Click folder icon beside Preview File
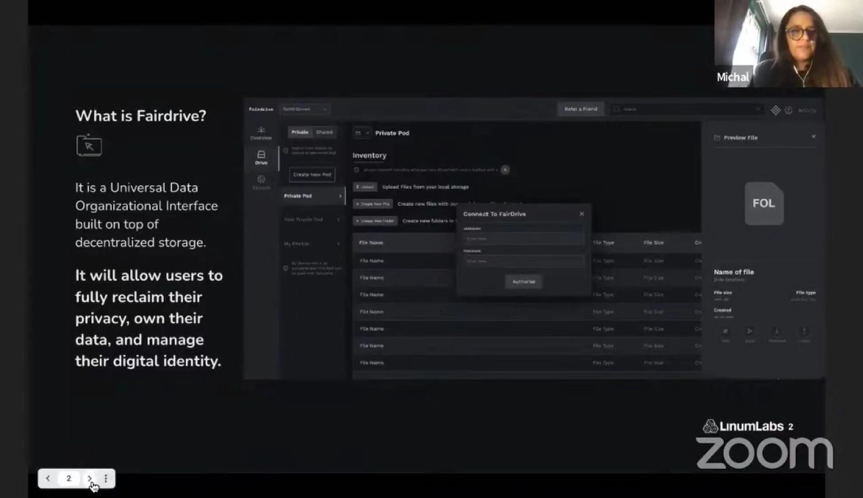Image resolution: width=863 pixels, height=498 pixels. pos(717,138)
